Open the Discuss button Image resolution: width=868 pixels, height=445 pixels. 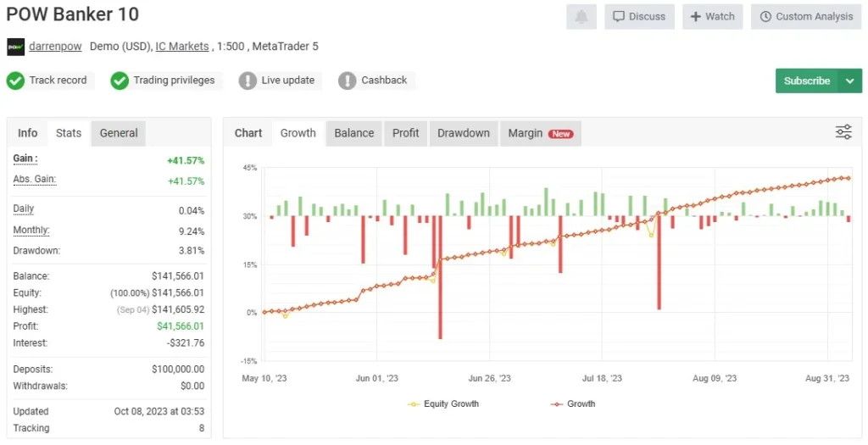[x=639, y=17]
